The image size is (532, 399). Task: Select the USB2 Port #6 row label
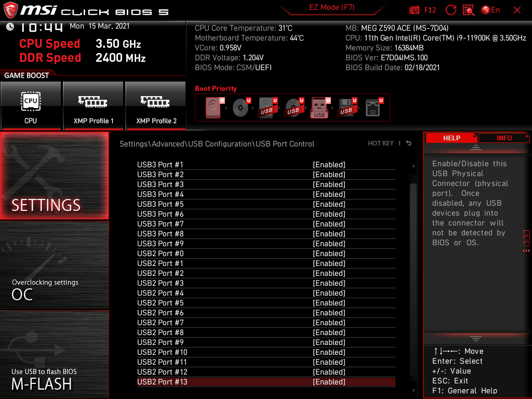coord(161,313)
